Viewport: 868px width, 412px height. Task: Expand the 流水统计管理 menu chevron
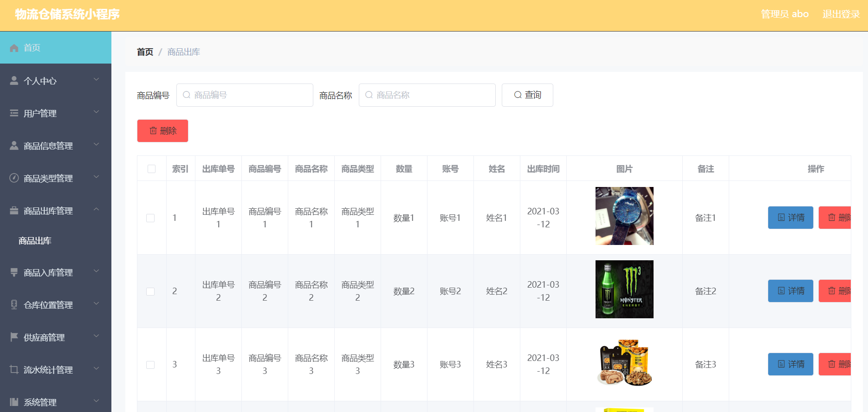pos(97,369)
